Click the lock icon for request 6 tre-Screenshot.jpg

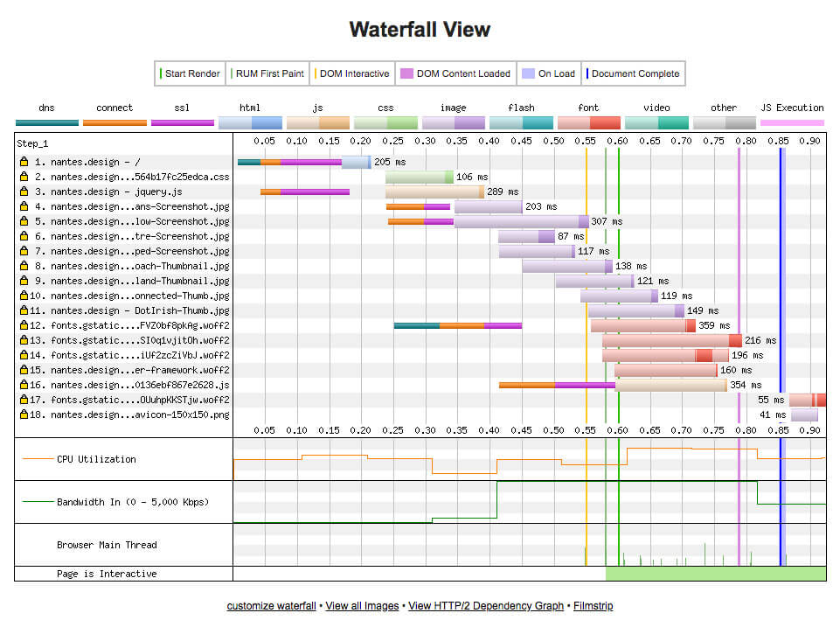click(24, 236)
